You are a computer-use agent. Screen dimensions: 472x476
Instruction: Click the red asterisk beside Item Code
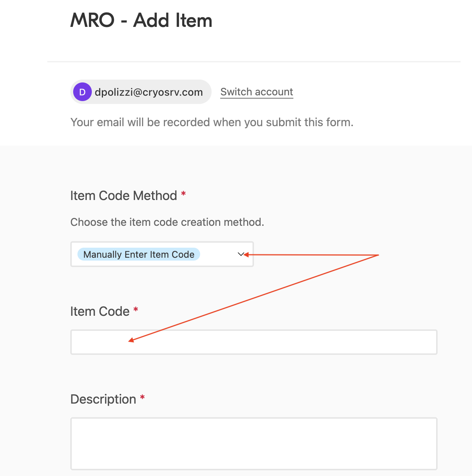136,310
